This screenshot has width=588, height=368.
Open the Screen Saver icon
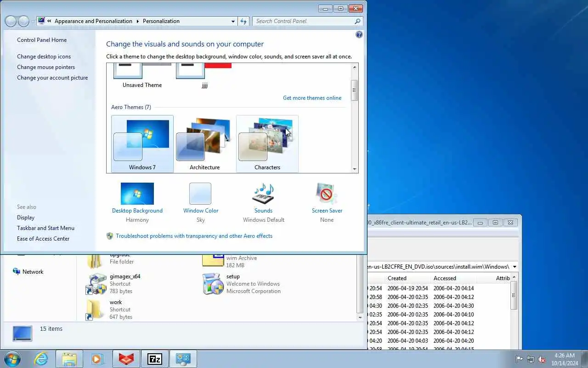pyautogui.click(x=327, y=194)
